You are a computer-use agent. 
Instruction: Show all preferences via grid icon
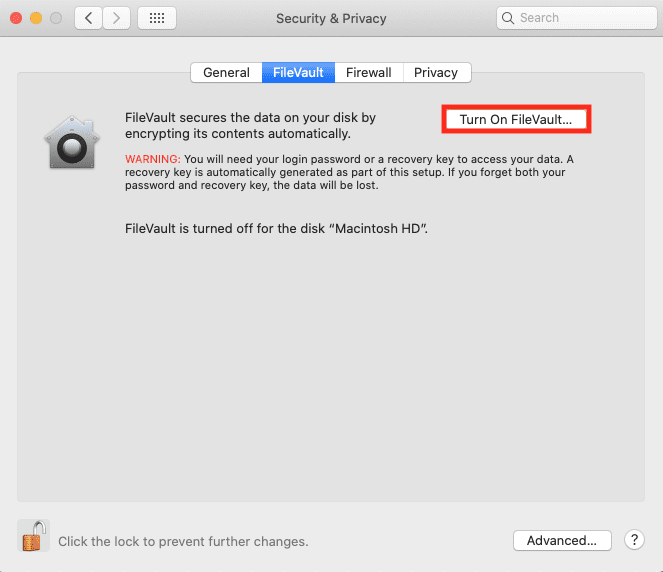157,18
